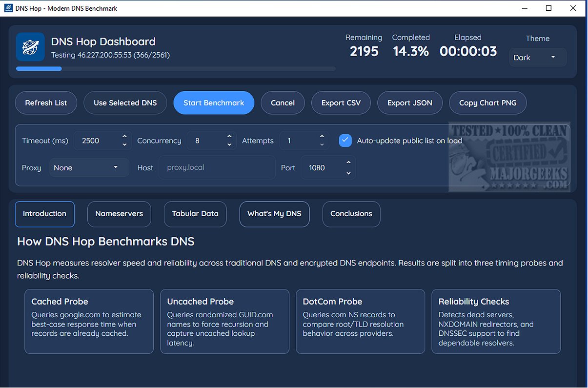This screenshot has width=588, height=388.
Task: View the Conclusions tab
Action: pyautogui.click(x=351, y=214)
